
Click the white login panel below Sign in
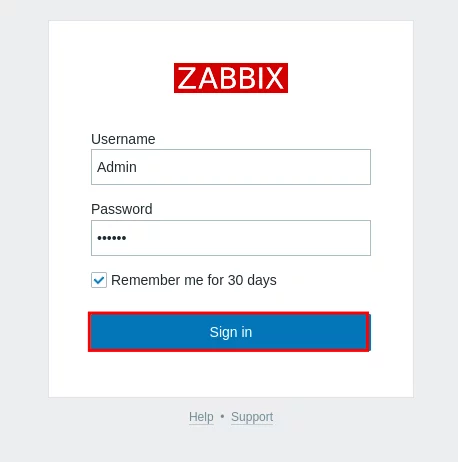(231, 374)
